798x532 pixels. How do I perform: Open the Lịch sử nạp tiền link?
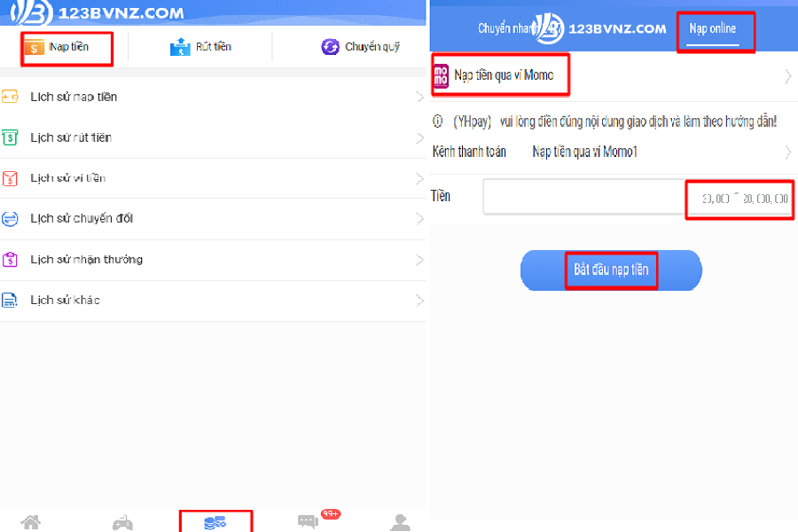point(74,97)
